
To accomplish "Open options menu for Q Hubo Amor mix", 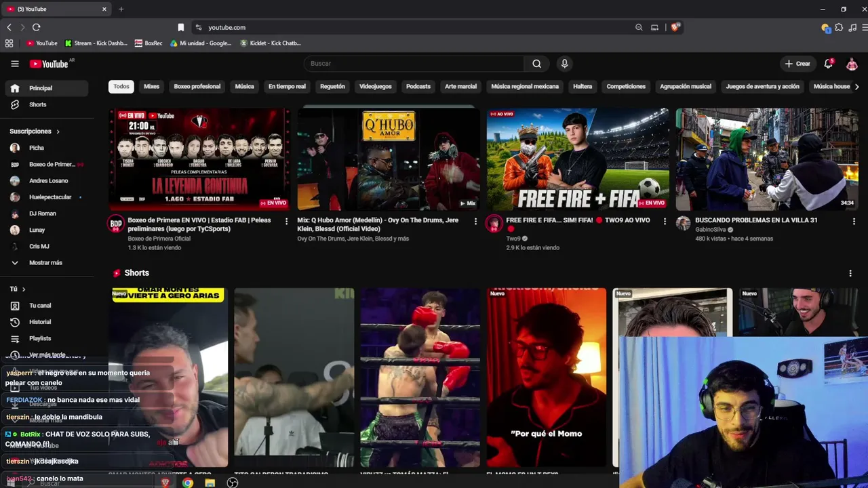I will (x=475, y=222).
